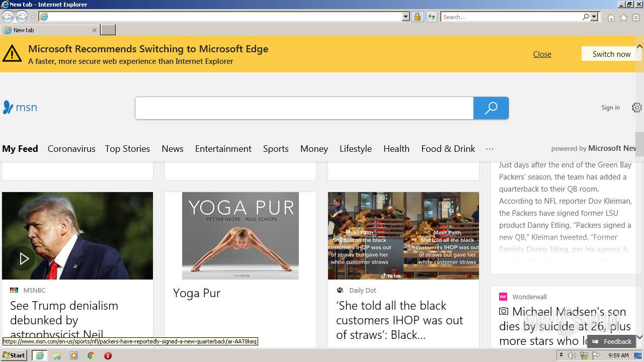The image size is (644, 362).
Task: Go back with the browser Back arrow
Action: tap(8, 17)
